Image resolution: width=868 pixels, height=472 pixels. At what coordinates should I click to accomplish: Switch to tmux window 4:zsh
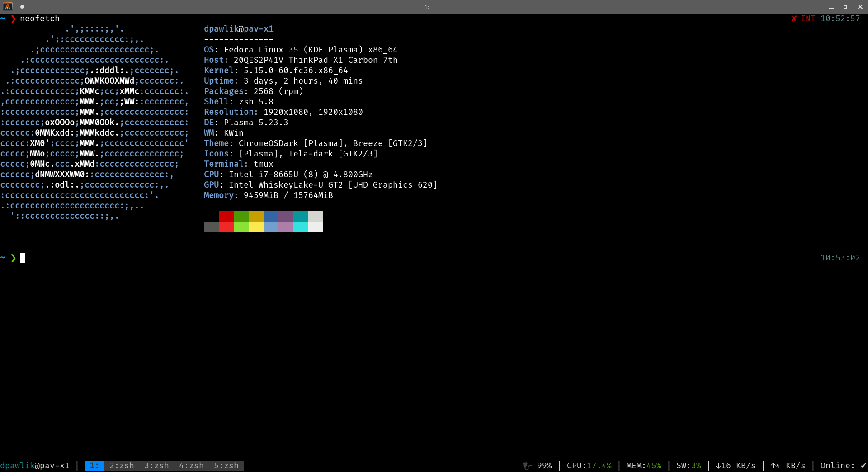point(191,466)
